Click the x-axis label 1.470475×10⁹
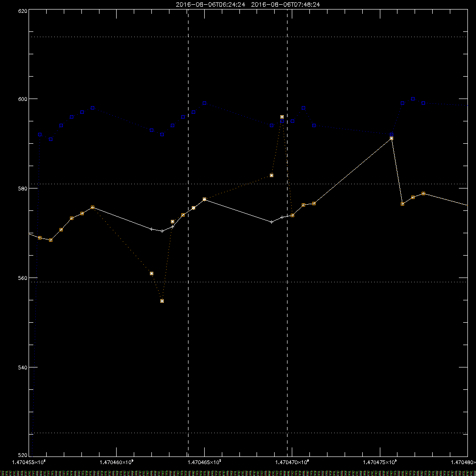The width and height of the screenshot is (476, 476). tap(380, 462)
